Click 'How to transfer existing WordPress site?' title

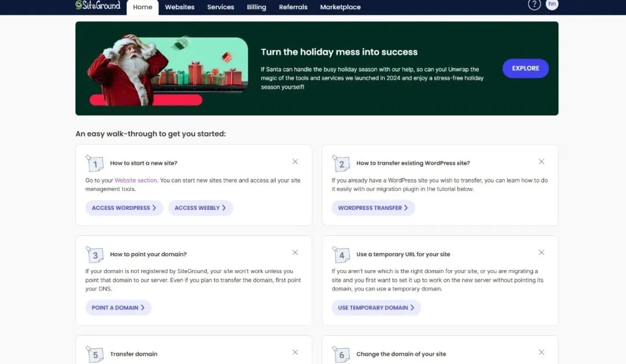point(413,163)
